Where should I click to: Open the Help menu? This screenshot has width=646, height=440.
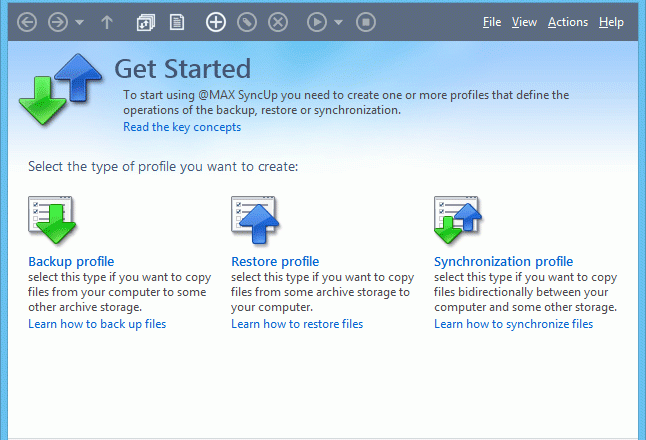click(611, 22)
